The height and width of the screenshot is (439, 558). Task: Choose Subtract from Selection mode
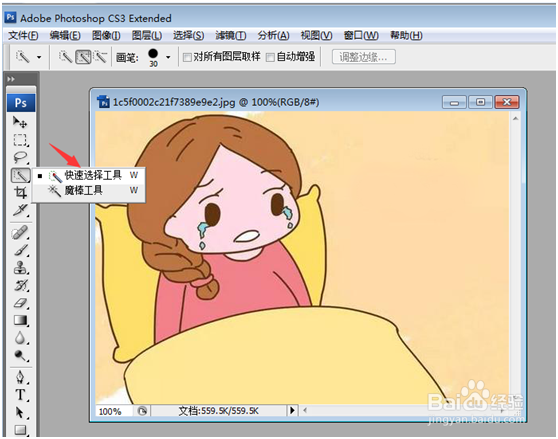pyautogui.click(x=100, y=57)
